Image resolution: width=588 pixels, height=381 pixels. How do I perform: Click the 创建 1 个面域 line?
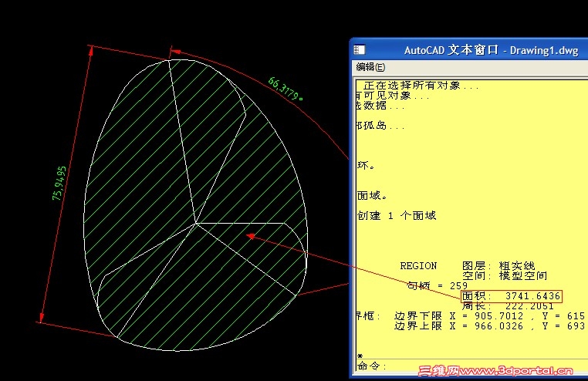pos(397,215)
